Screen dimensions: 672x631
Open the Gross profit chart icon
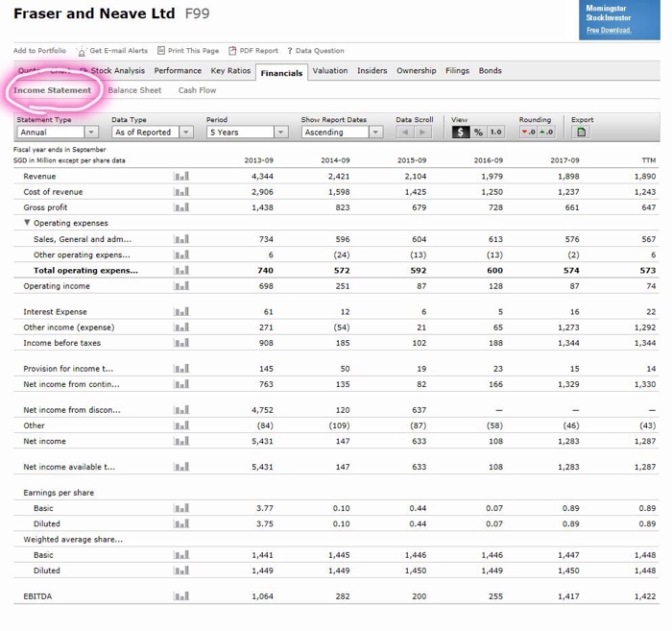(181, 207)
